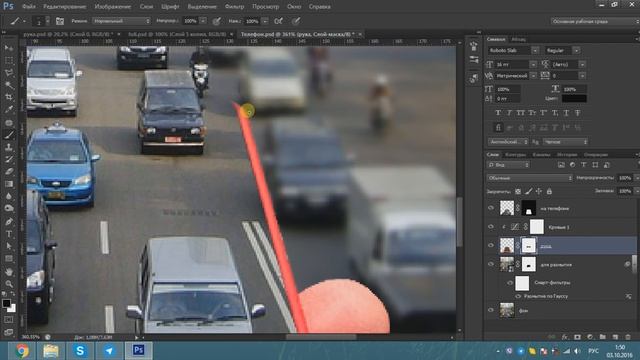Click the foreground color swatch
640x360 pixels.
[x=6, y=303]
